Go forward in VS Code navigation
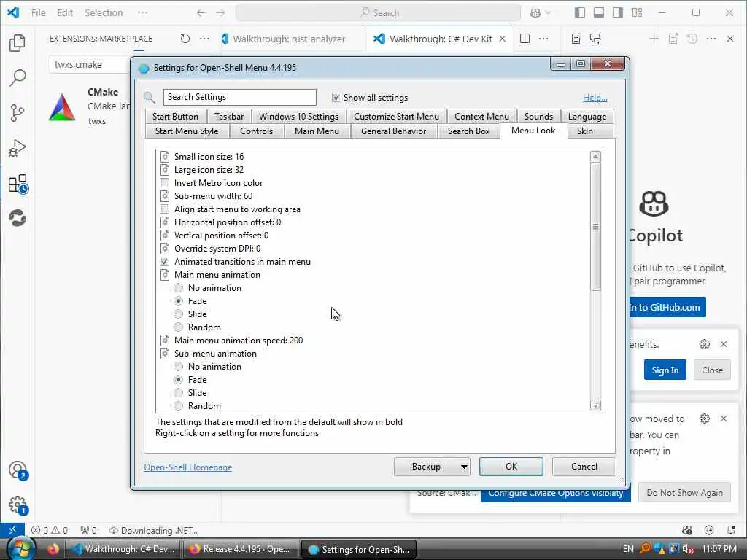 (x=220, y=13)
